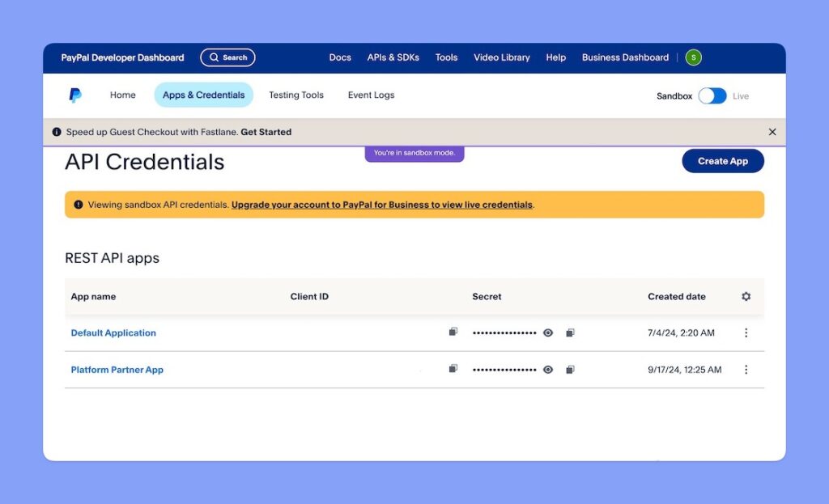Dismiss the Fastlane Guest Checkout banner
This screenshot has width=829, height=504.
click(772, 131)
